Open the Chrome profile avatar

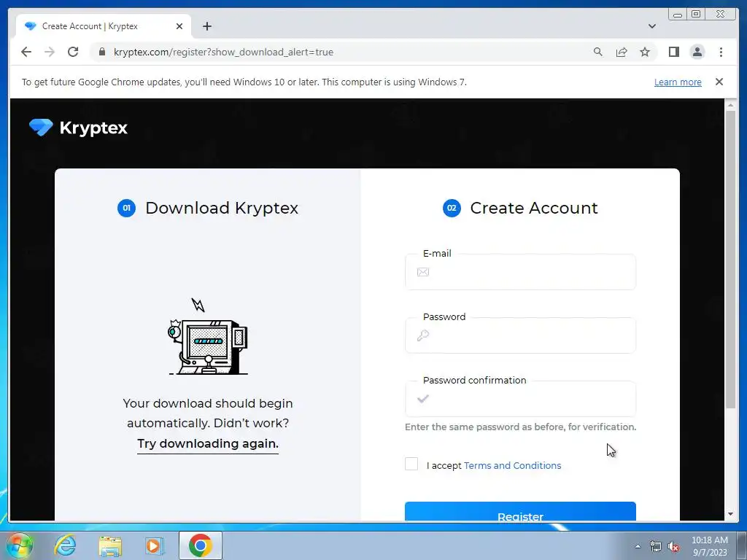(697, 52)
